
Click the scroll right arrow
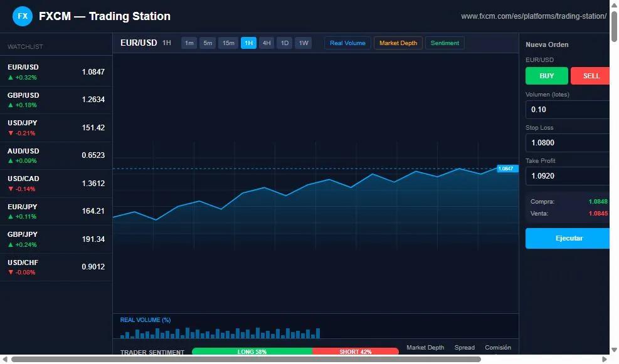click(x=605, y=359)
